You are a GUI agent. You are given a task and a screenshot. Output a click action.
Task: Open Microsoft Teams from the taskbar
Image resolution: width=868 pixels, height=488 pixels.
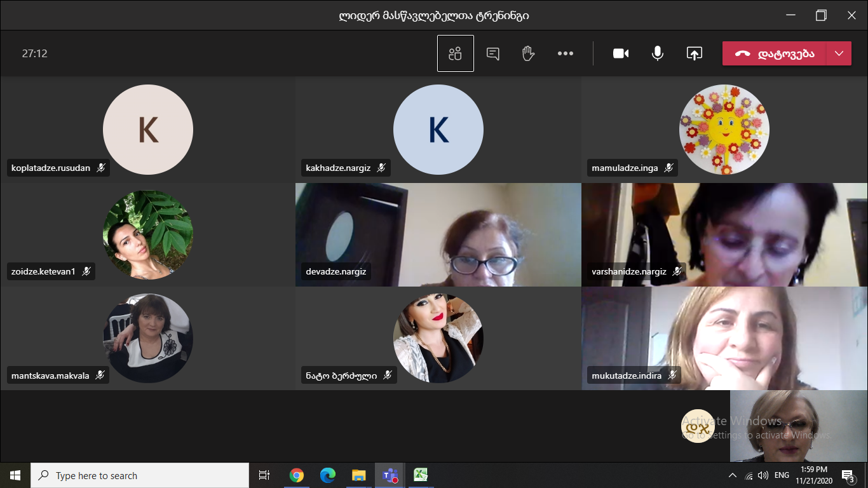[390, 475]
